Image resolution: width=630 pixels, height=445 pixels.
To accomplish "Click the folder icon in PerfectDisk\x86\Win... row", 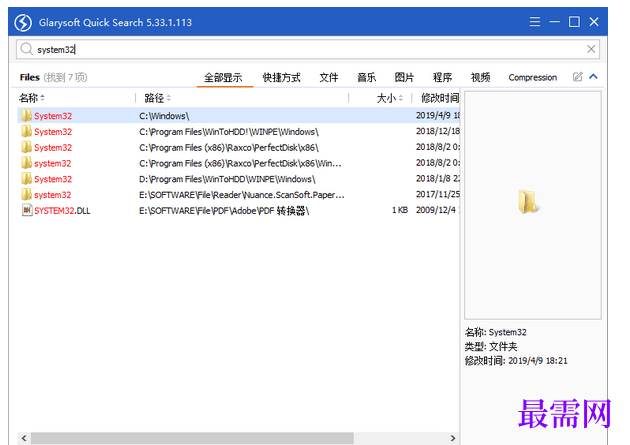I will [x=27, y=163].
